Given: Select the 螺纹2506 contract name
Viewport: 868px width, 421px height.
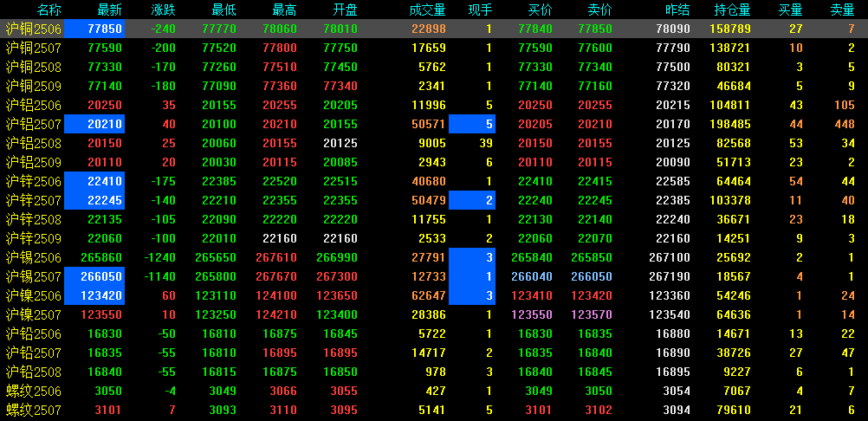Looking at the screenshot, I should tap(33, 392).
